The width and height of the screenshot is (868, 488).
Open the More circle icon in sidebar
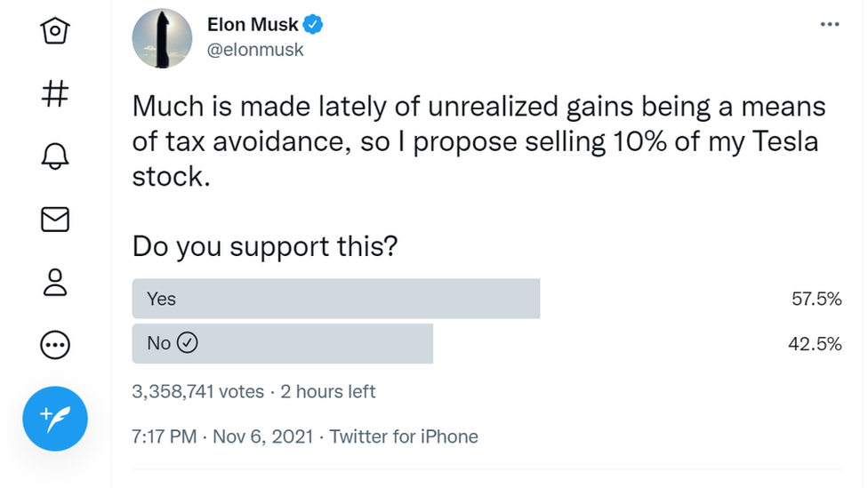tap(55, 344)
